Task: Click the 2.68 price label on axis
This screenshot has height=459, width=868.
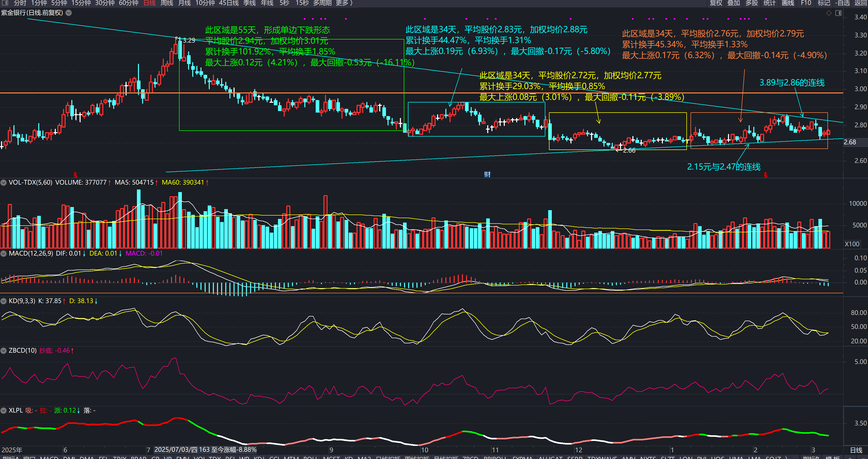Action: 850,142
